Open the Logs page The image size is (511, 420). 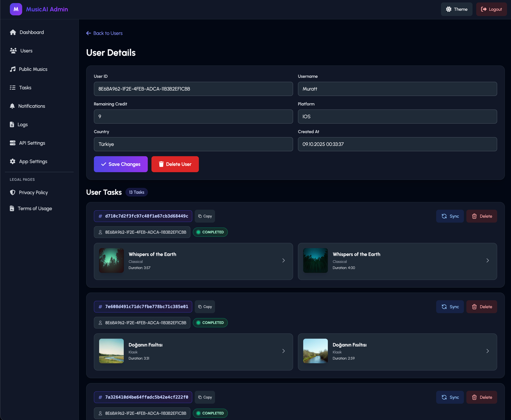click(39, 124)
